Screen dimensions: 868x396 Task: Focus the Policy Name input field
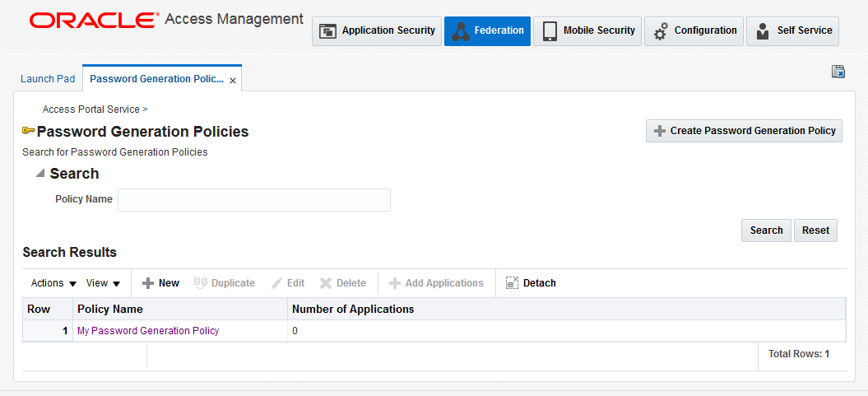coord(254,200)
